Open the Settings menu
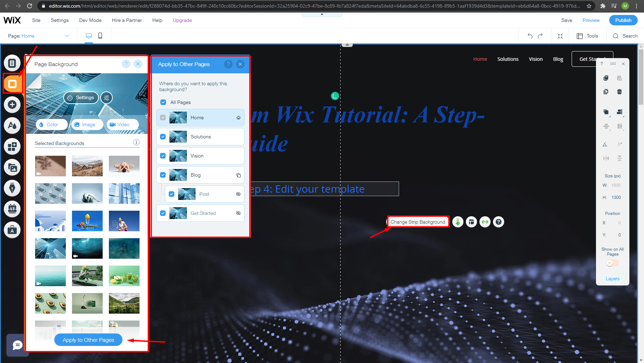This screenshot has height=363, width=644. 60,20
